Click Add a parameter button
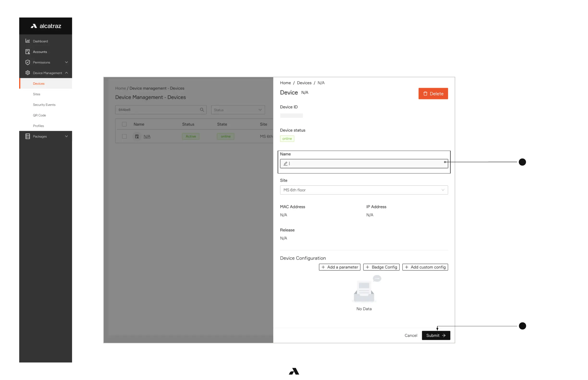Screen dimensions: 588x380 point(339,267)
